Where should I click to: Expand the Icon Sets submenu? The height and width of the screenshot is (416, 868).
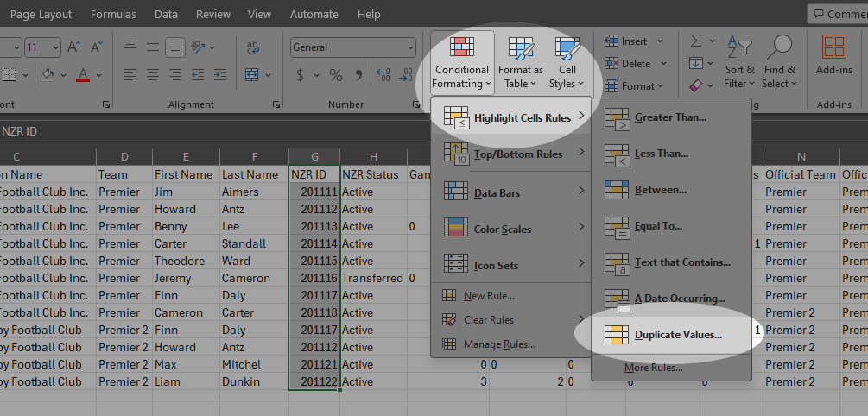(x=511, y=265)
